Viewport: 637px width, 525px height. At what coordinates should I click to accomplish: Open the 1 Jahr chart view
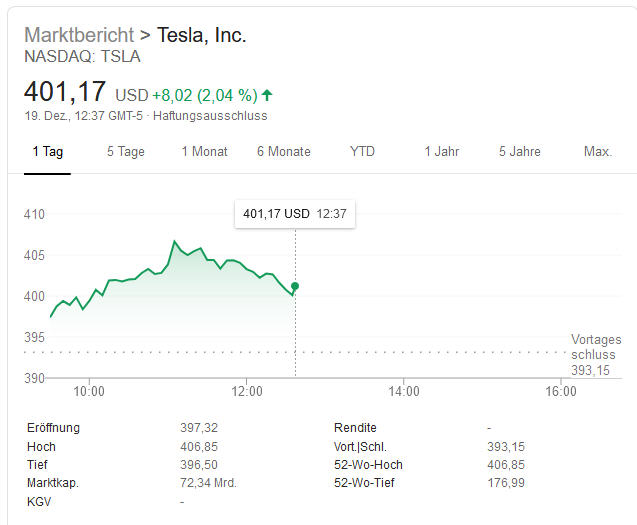441,152
